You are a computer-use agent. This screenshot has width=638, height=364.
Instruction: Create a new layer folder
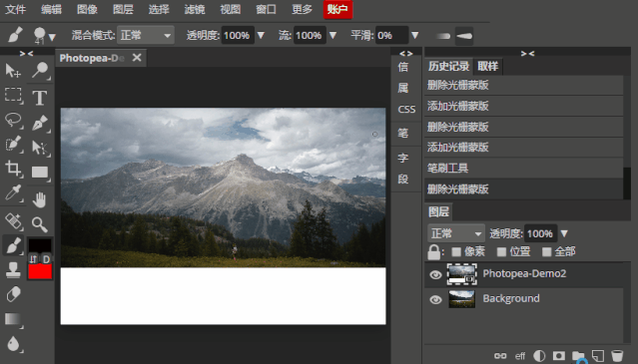pyautogui.click(x=578, y=356)
